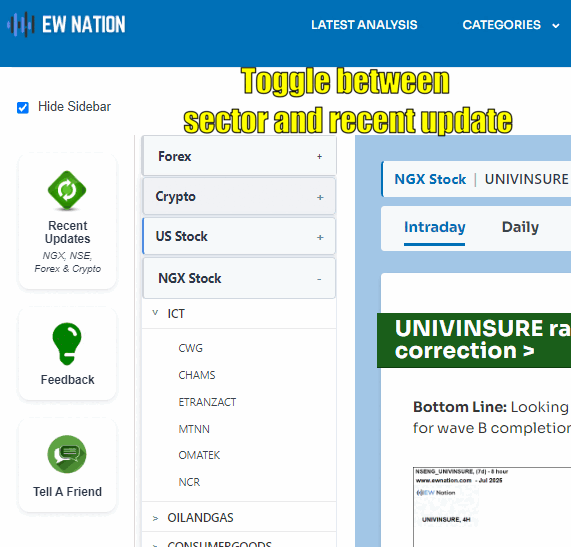Select ETRANZACT from the ICT list
Image resolution: width=571 pixels, height=547 pixels.
click(207, 402)
